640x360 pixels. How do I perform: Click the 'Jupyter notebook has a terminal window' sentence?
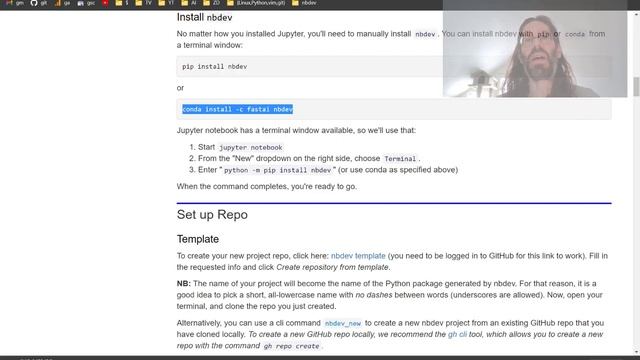296,131
